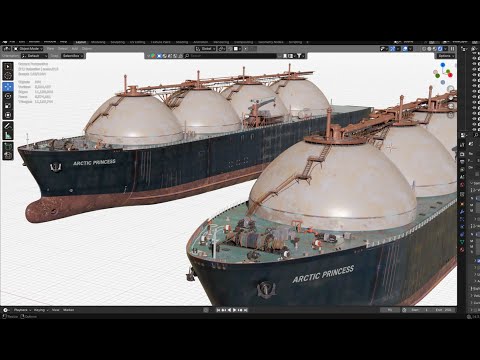Open the Global transform orientation dropdown

(205, 49)
